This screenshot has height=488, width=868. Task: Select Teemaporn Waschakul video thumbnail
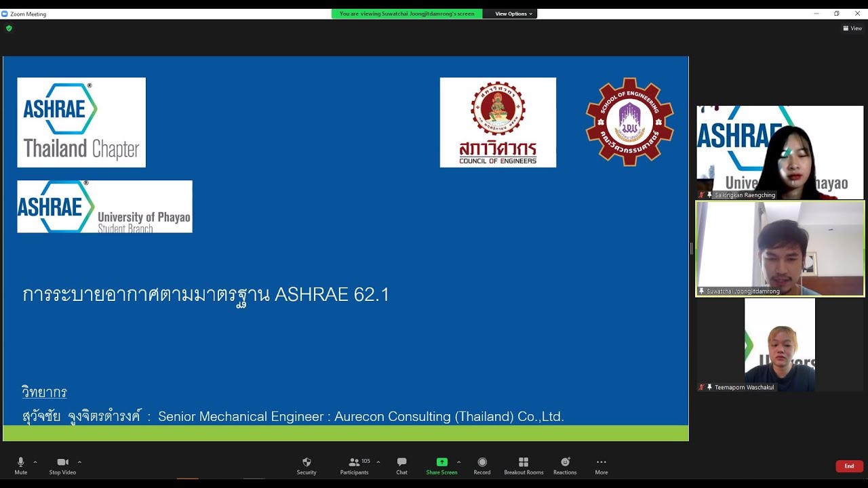(x=780, y=345)
